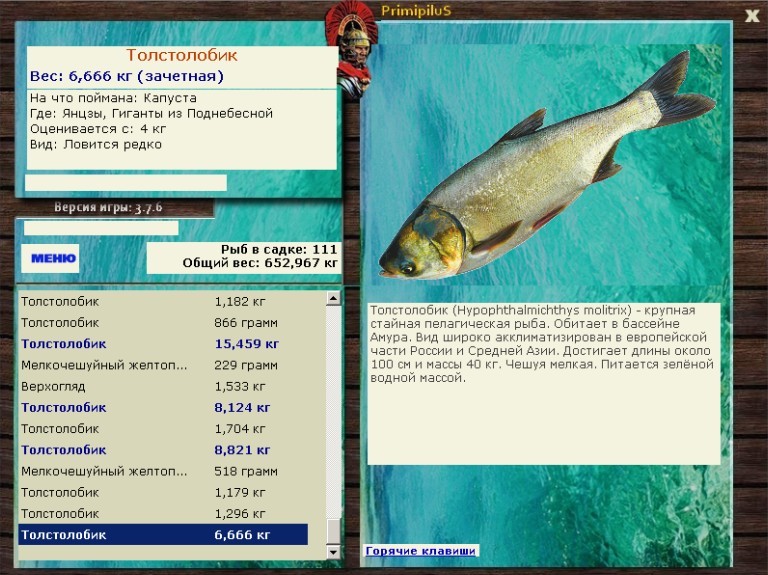The width and height of the screenshot is (768, 575).
Task: Select Мелкочешуйный желтоп... 229 грамм row
Action: pos(163,365)
